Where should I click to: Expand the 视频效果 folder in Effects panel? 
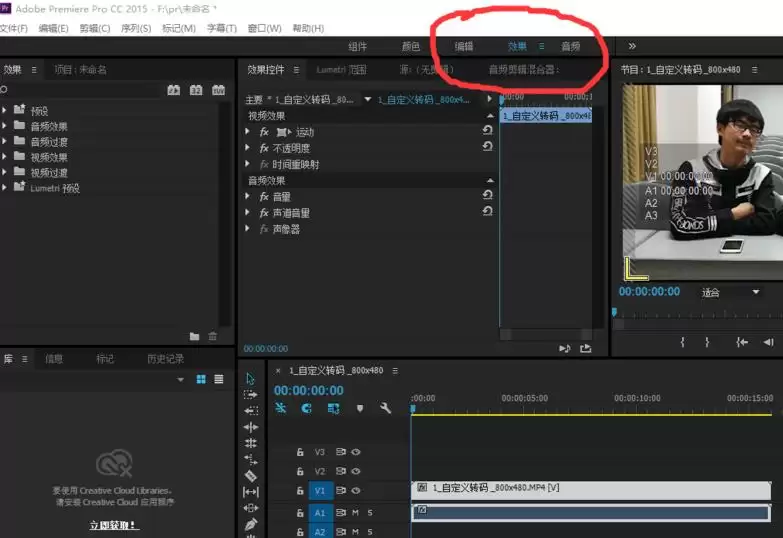(x=6, y=157)
